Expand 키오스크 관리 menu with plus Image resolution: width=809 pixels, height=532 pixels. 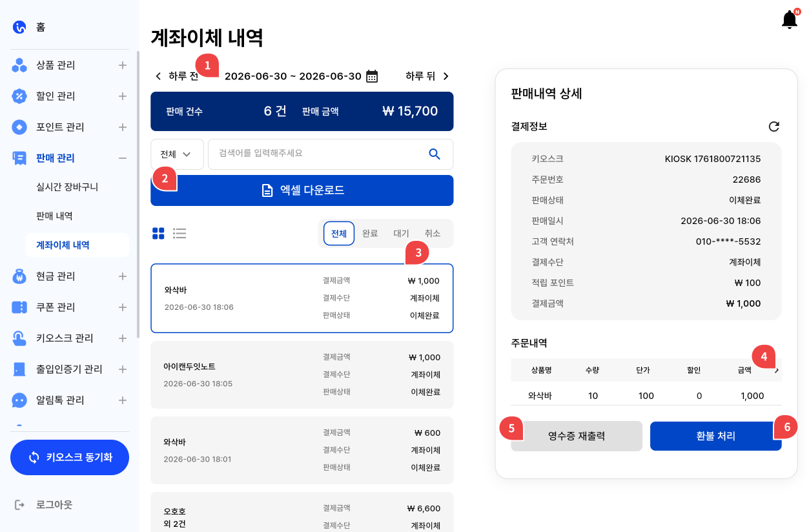(122, 338)
